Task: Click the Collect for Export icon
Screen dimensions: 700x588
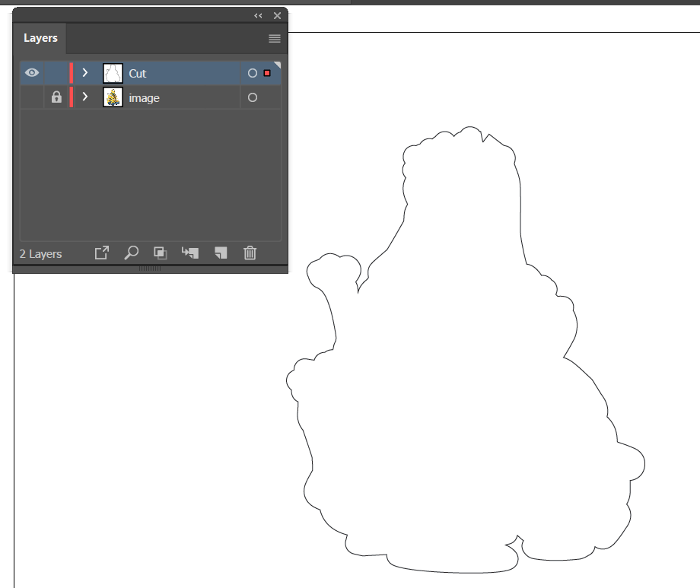Action: coord(101,253)
